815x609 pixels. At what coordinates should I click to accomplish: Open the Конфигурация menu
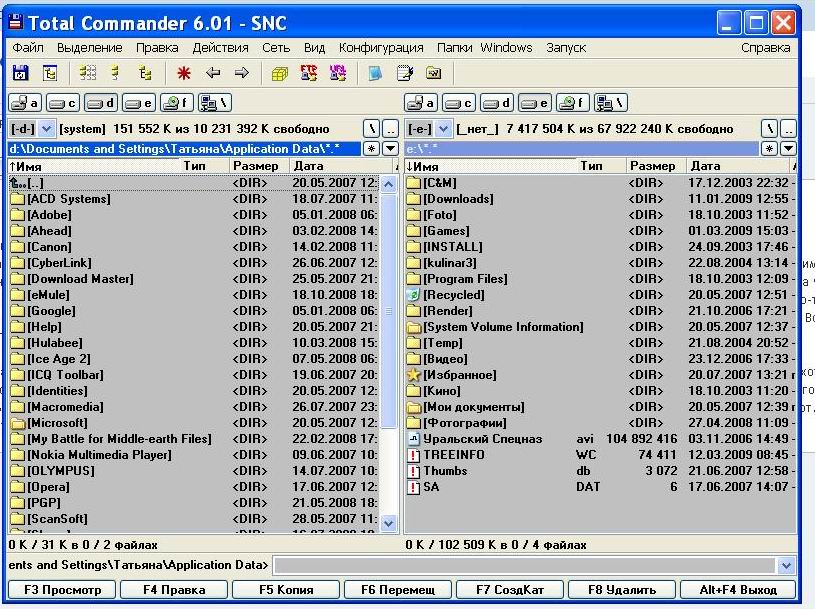(x=381, y=48)
